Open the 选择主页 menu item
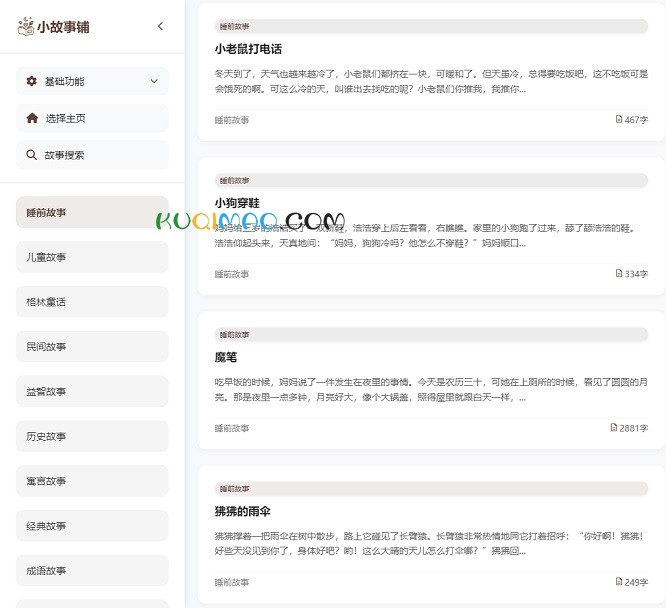 coord(92,118)
